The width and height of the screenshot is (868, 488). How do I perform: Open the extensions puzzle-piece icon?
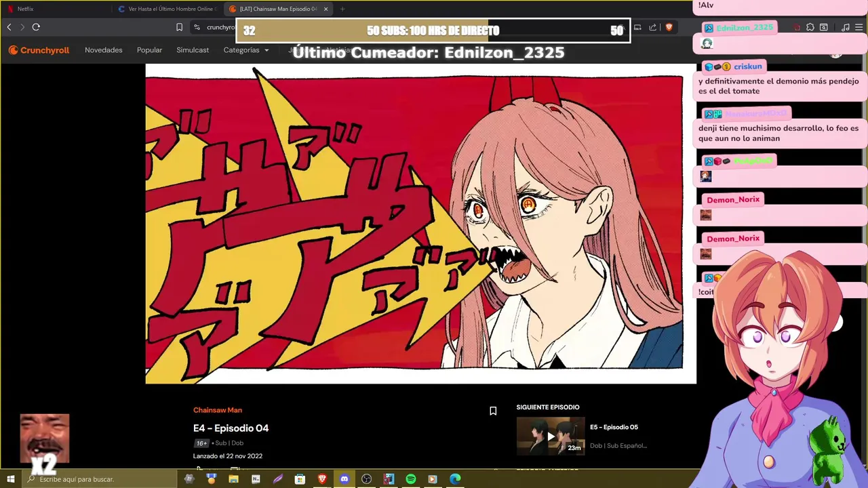click(x=810, y=27)
